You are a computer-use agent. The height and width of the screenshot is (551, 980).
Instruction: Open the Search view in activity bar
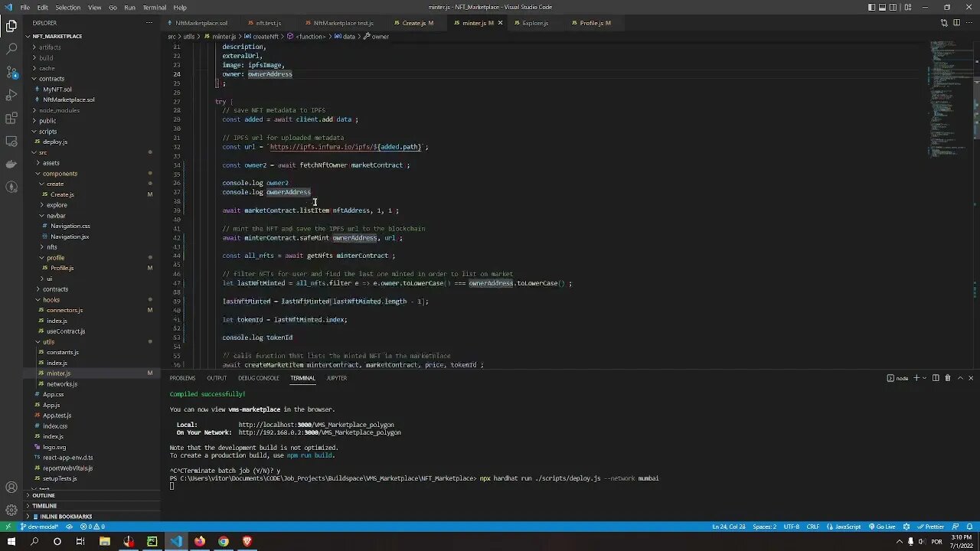11,48
